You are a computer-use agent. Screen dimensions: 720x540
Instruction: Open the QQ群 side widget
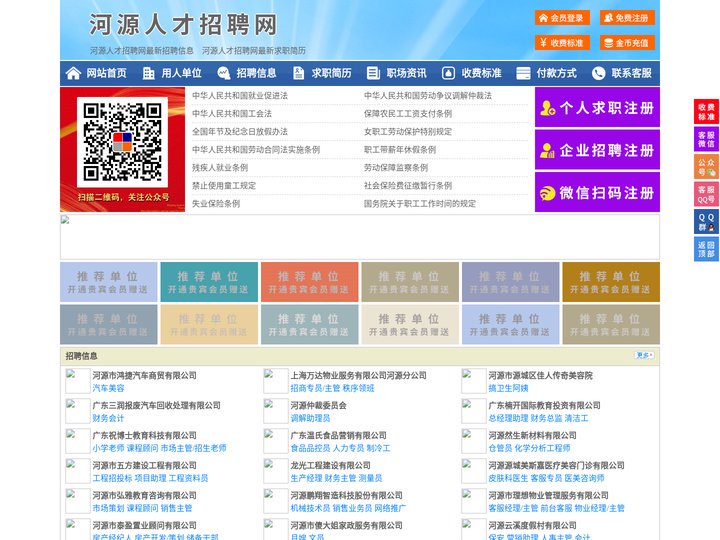coord(706,222)
